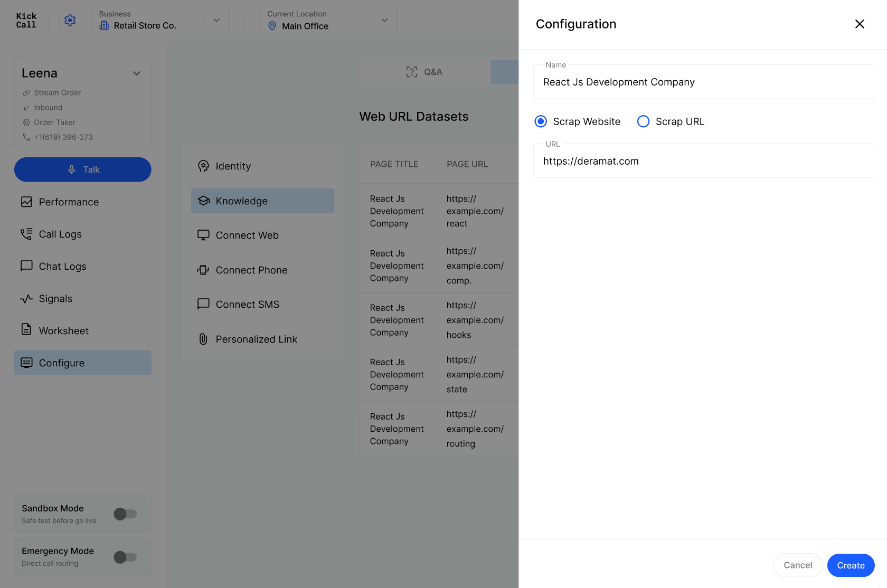The width and height of the screenshot is (887, 588).
Task: Click the Inbound arrow icon
Action: pyautogui.click(x=26, y=108)
